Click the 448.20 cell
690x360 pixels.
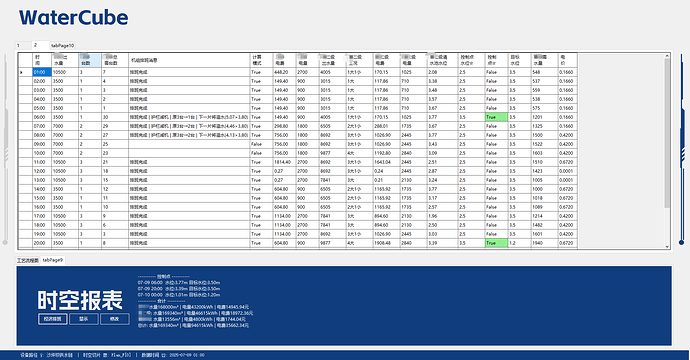284,72
